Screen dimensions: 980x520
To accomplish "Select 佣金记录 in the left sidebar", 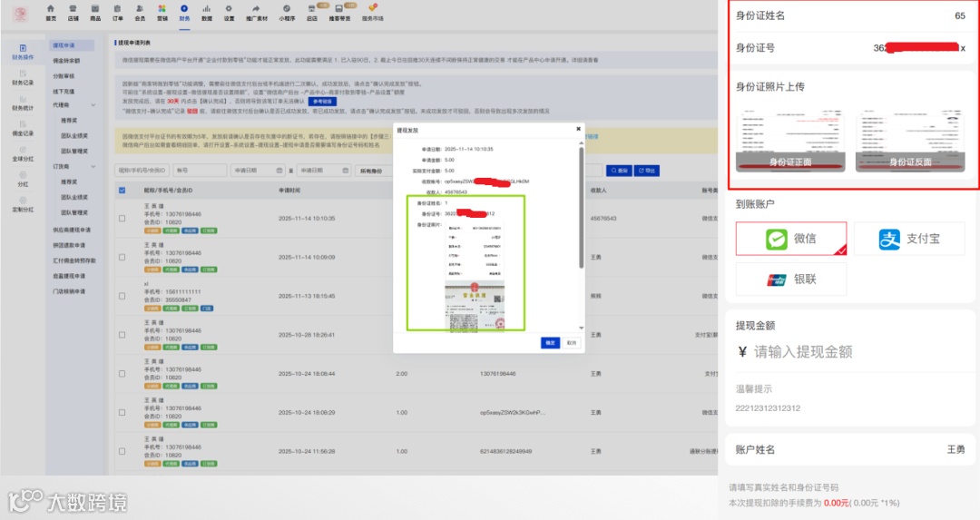I will [x=23, y=128].
